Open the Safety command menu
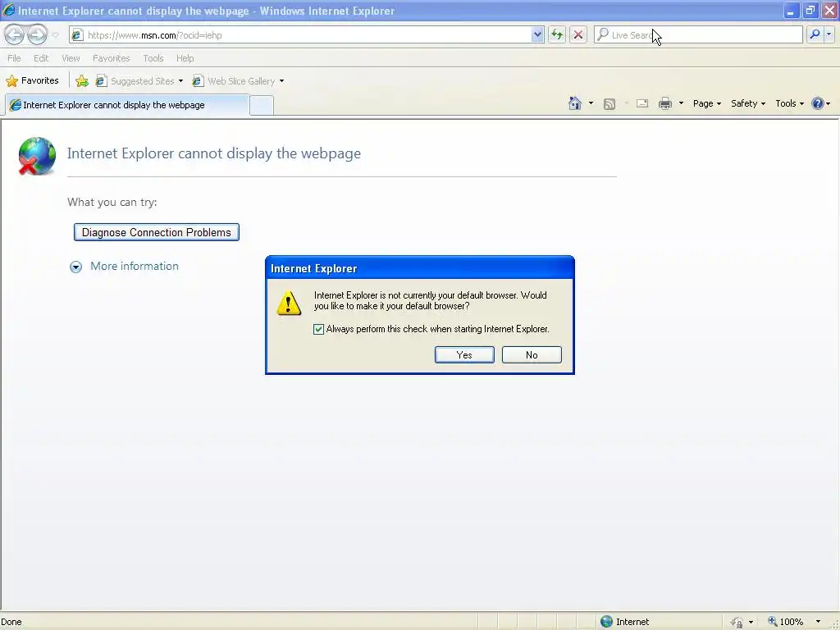This screenshot has height=630, width=840. coord(748,103)
